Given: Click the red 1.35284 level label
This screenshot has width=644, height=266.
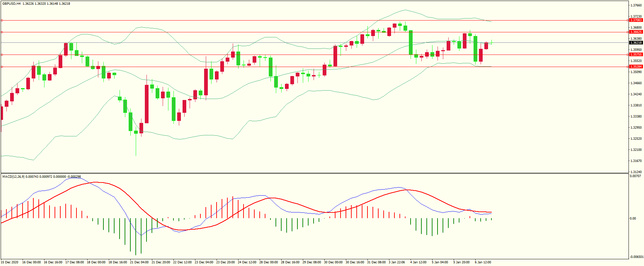Looking at the screenshot, I should coord(636,67).
